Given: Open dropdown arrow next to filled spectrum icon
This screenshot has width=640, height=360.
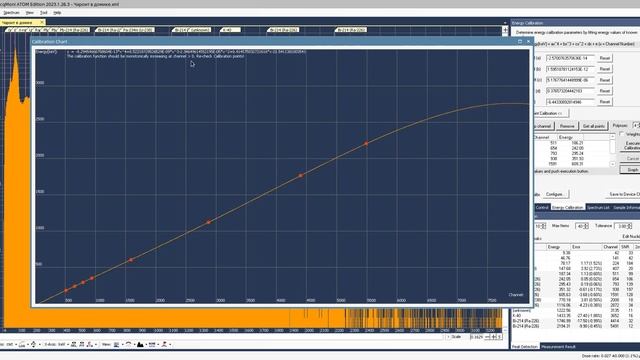Looking at the screenshot, I should pos(146,345).
